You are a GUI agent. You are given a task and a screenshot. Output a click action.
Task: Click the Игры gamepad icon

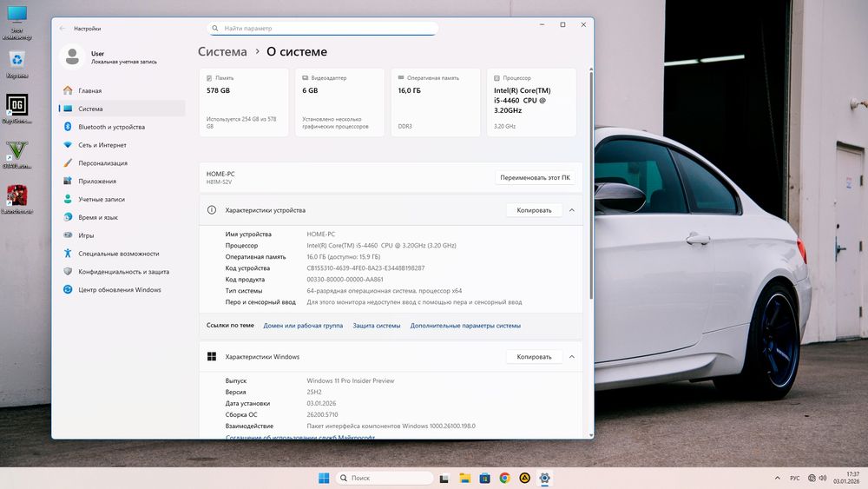[x=68, y=235]
